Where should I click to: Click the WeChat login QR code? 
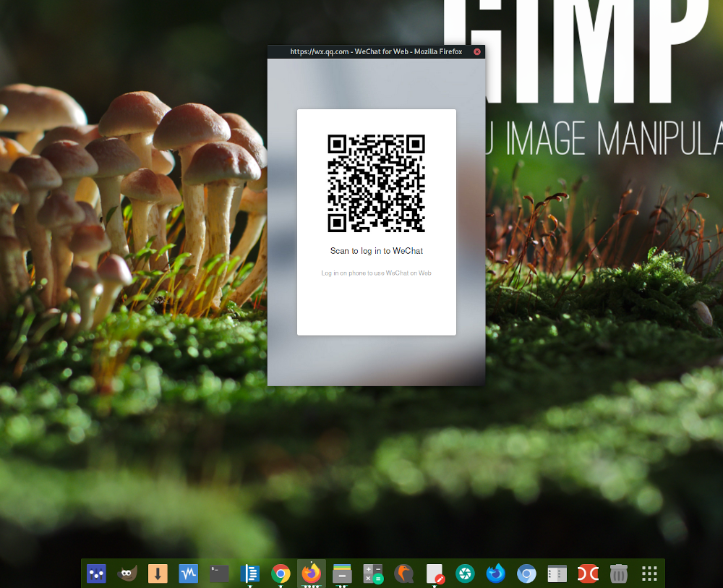coord(376,183)
